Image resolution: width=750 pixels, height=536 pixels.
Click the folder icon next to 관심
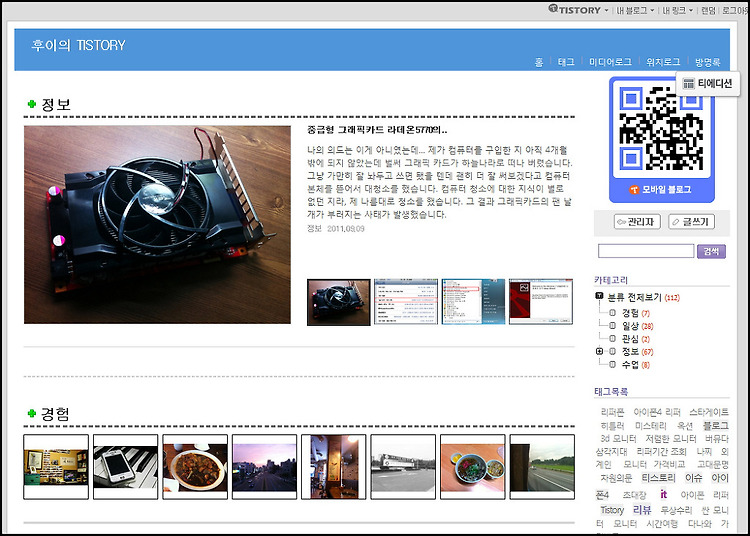click(x=612, y=339)
